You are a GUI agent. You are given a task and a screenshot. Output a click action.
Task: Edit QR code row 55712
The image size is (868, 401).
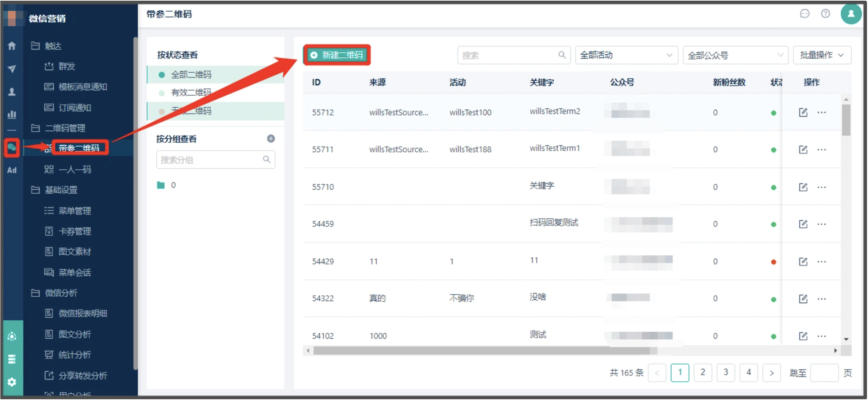pyautogui.click(x=803, y=113)
